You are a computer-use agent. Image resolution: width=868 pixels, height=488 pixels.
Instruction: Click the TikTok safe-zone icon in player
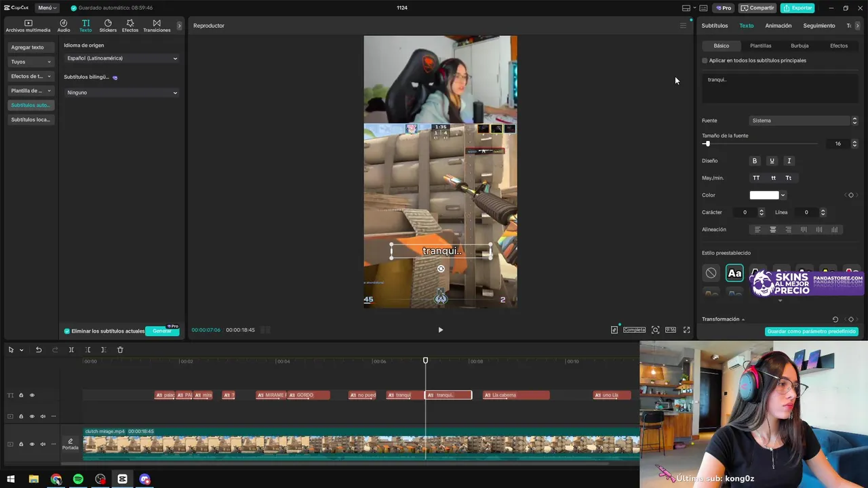pos(614,329)
